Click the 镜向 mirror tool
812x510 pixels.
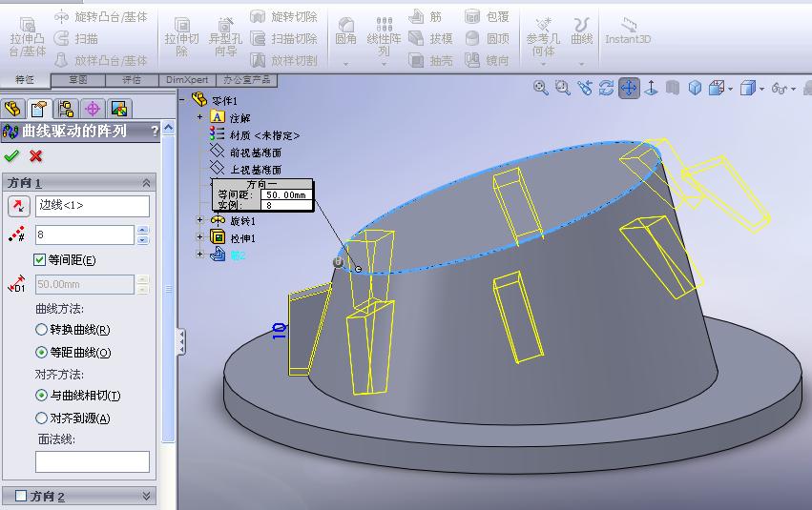click(x=487, y=60)
